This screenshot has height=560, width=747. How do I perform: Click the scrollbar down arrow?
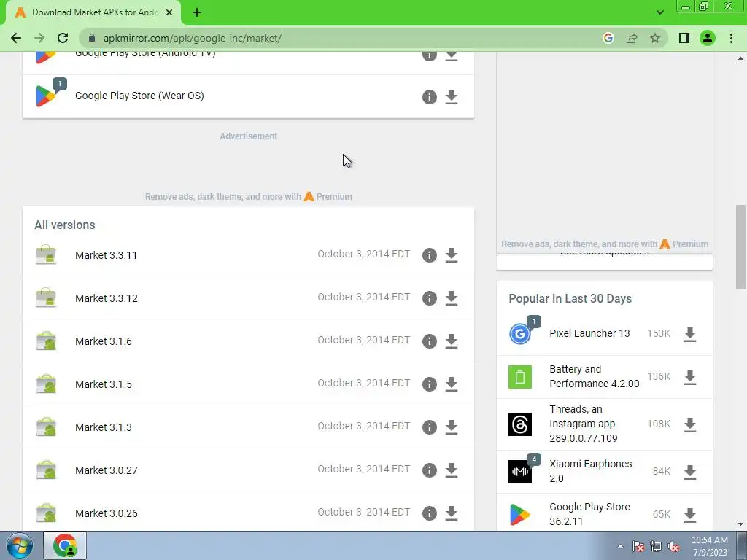click(x=740, y=524)
